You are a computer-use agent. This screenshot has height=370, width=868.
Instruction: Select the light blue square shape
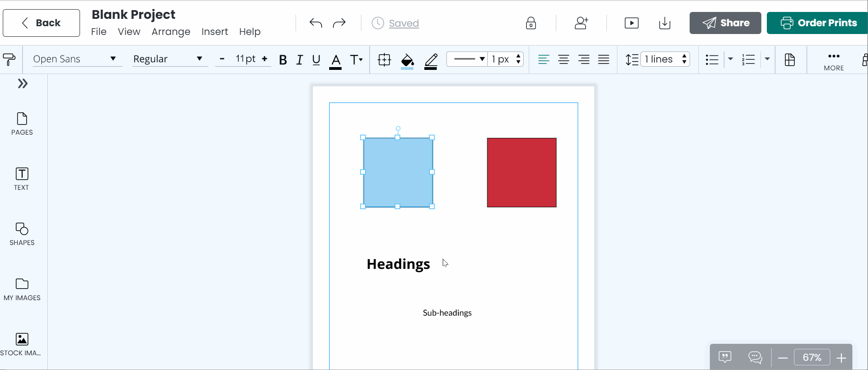click(x=398, y=172)
